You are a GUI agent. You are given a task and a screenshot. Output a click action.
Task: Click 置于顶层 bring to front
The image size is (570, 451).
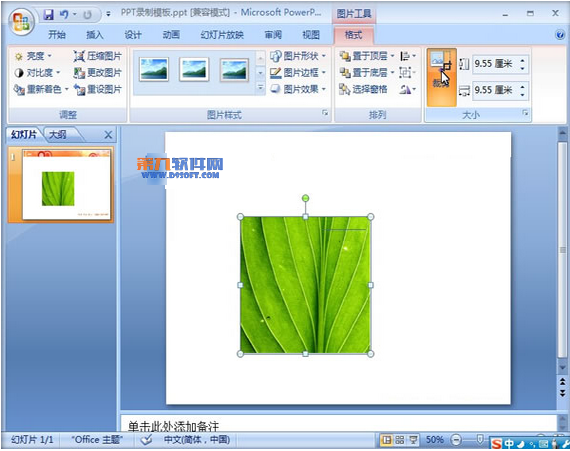(x=366, y=56)
